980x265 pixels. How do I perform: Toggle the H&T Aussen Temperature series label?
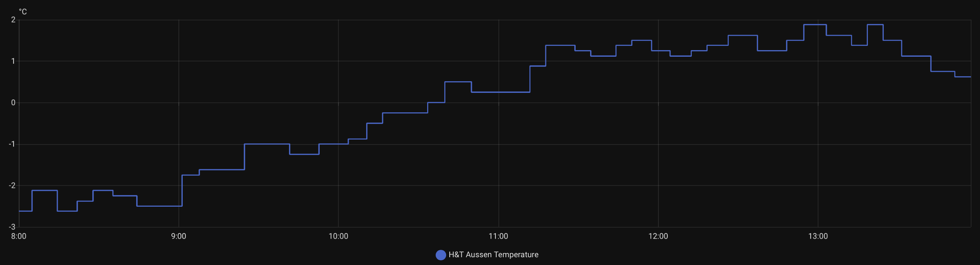493,255
